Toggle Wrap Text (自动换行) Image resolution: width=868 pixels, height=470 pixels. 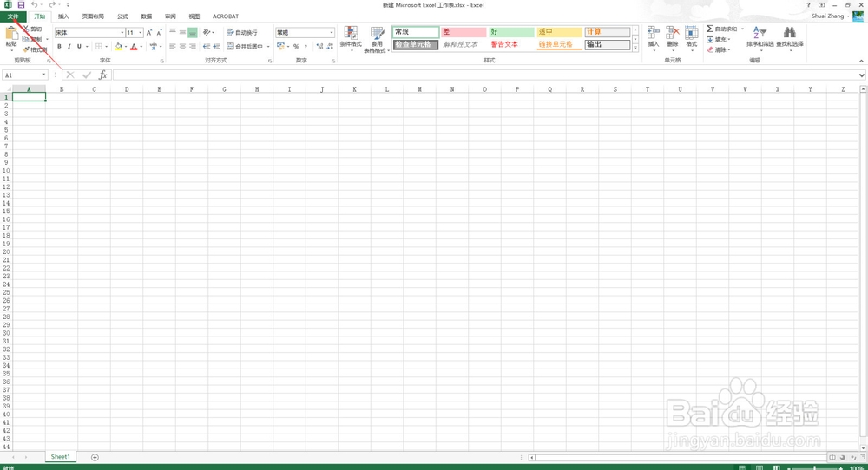[x=242, y=33]
